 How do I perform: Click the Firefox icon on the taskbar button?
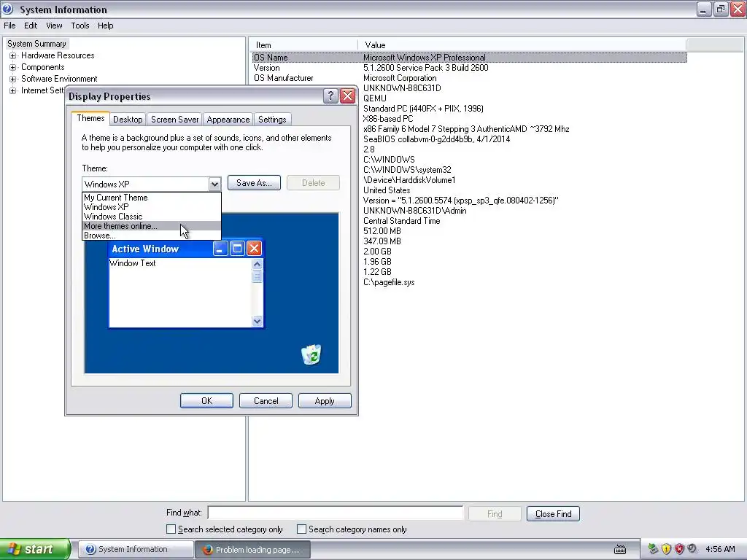click(206, 550)
